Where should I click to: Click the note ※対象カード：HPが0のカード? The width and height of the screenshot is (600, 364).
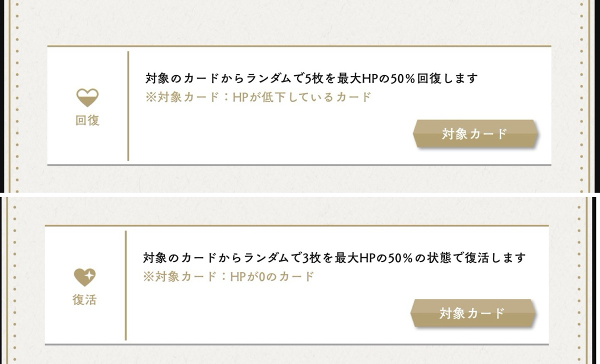(x=228, y=276)
